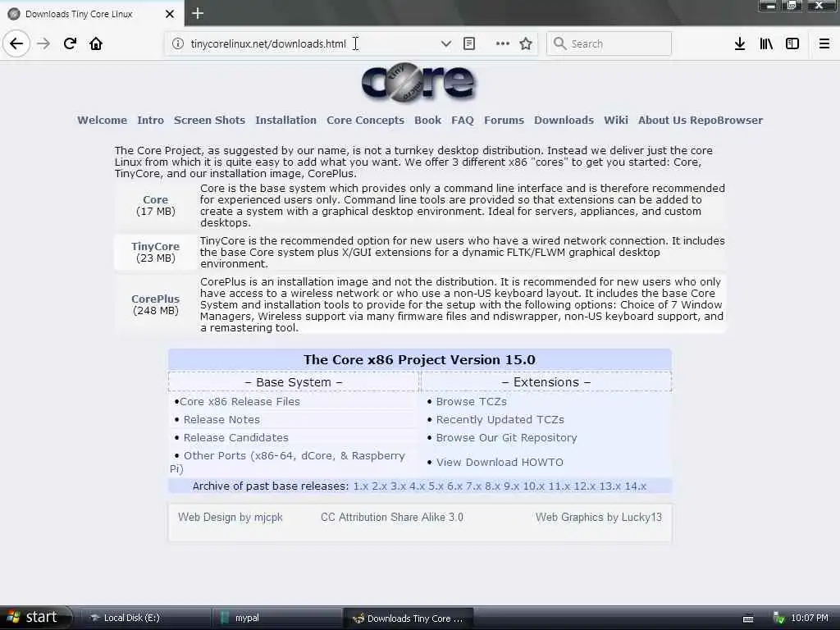Click the network tray icon
840x630 pixels.
click(779, 619)
